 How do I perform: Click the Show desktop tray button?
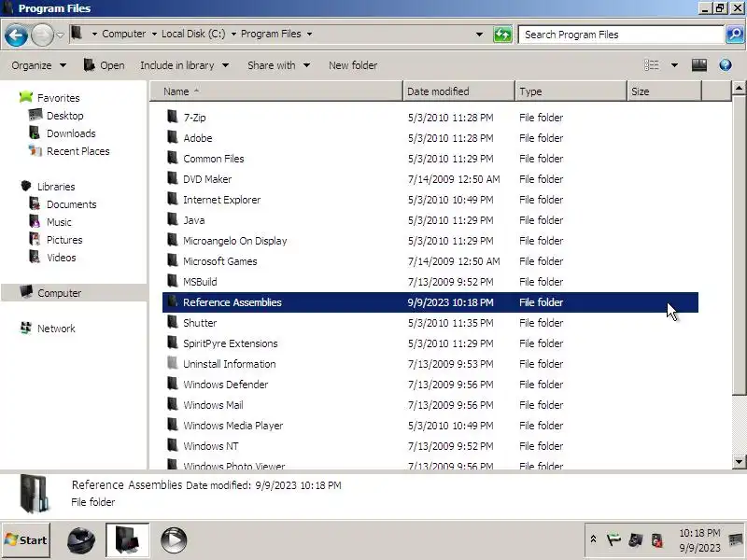pos(736,540)
